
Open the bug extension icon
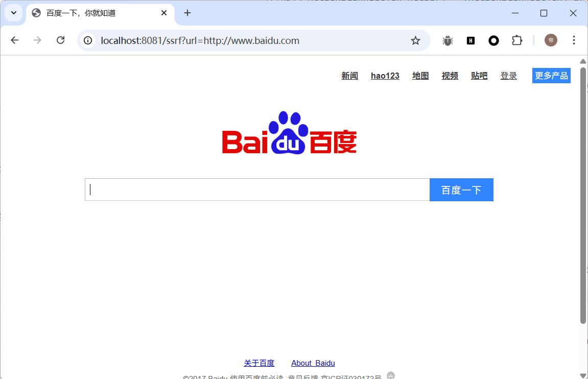click(448, 40)
